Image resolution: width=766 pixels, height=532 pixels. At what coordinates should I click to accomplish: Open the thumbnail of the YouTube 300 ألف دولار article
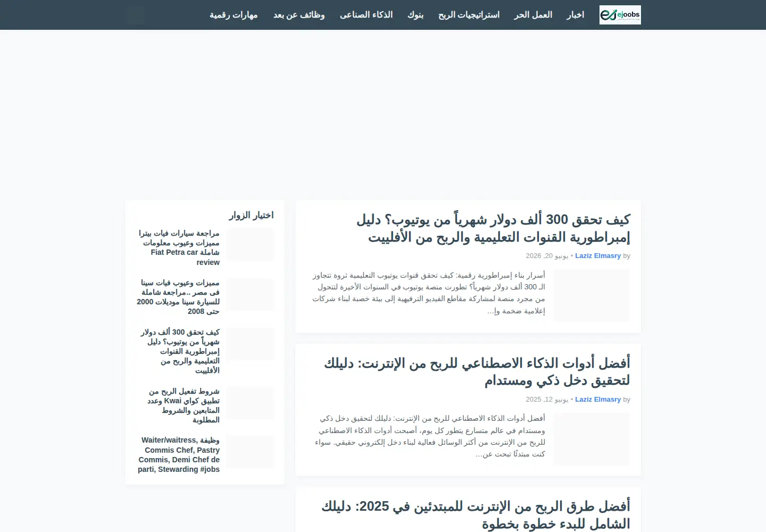(x=592, y=296)
